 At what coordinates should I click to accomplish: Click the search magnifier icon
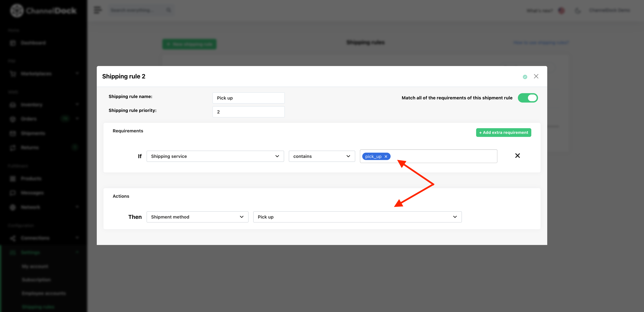coord(169,10)
